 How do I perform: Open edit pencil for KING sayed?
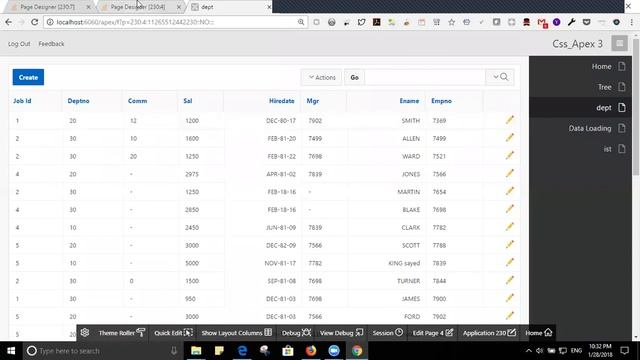(x=509, y=262)
